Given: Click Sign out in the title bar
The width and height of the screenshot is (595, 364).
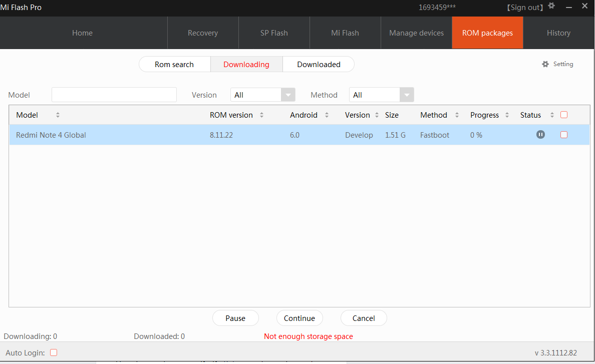Looking at the screenshot, I should point(525,8).
